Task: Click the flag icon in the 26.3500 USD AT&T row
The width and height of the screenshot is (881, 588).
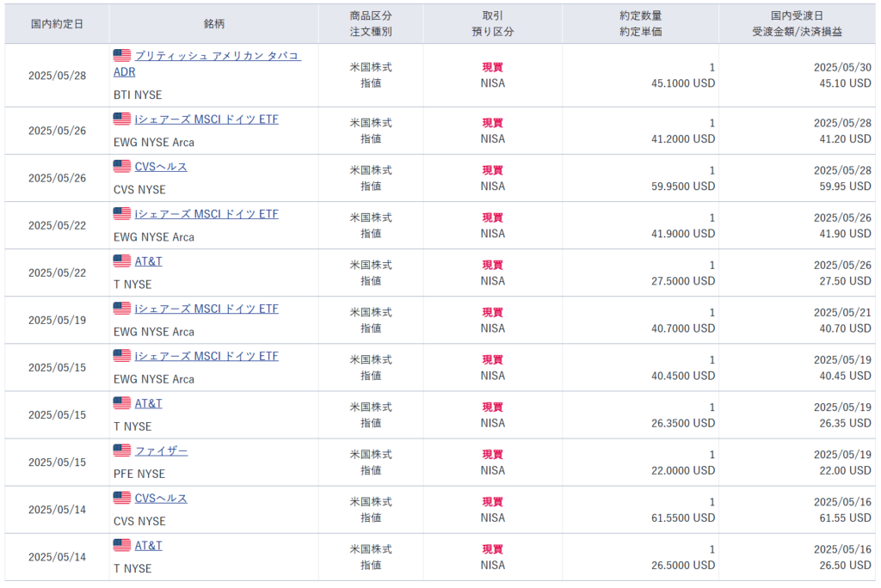Action: (x=122, y=403)
